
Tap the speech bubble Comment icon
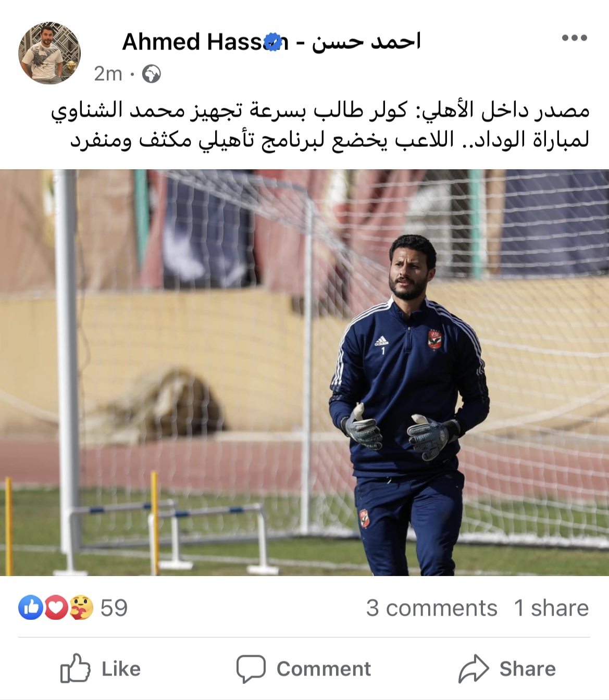pyautogui.click(x=251, y=669)
